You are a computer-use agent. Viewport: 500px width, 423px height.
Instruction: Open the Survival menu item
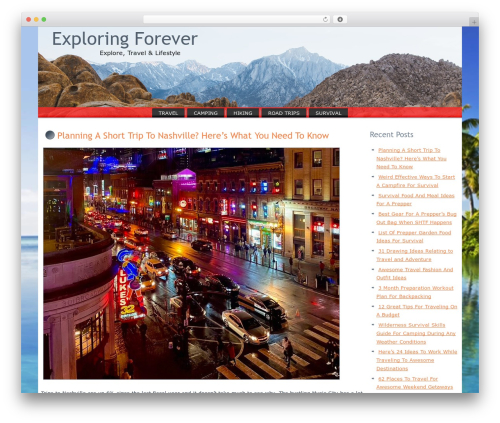[328, 113]
